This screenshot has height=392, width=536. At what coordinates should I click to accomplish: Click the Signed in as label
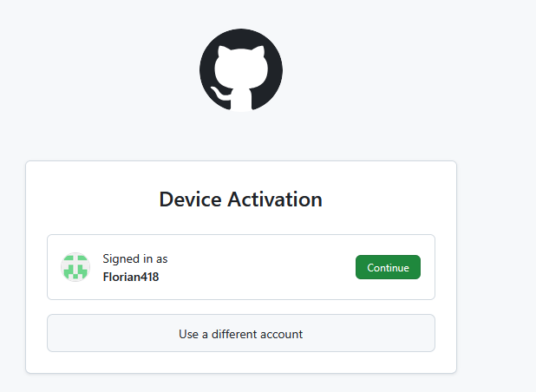pos(135,258)
